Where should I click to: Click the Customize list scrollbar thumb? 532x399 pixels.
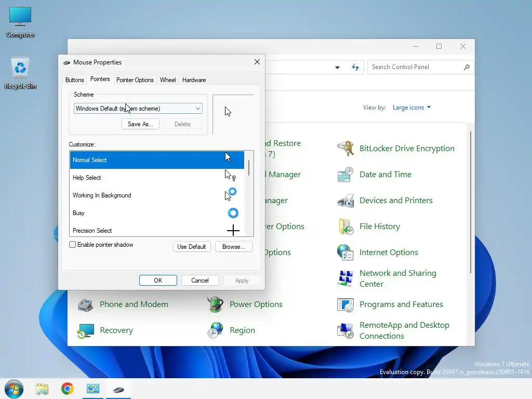click(x=249, y=168)
